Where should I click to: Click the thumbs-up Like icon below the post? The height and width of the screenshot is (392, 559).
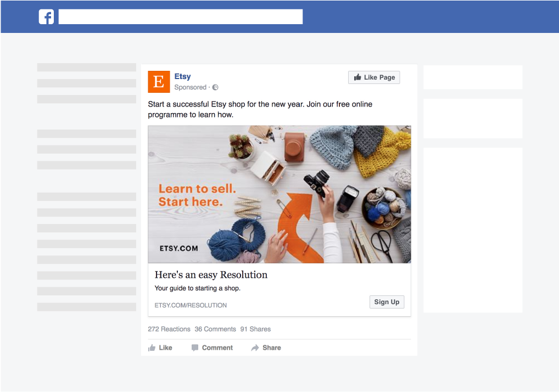152,348
